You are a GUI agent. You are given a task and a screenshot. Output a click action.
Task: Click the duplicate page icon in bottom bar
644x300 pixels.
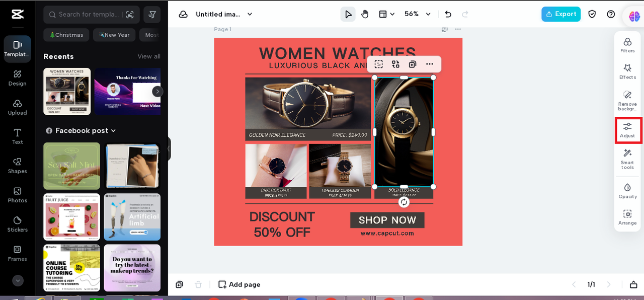(x=180, y=284)
